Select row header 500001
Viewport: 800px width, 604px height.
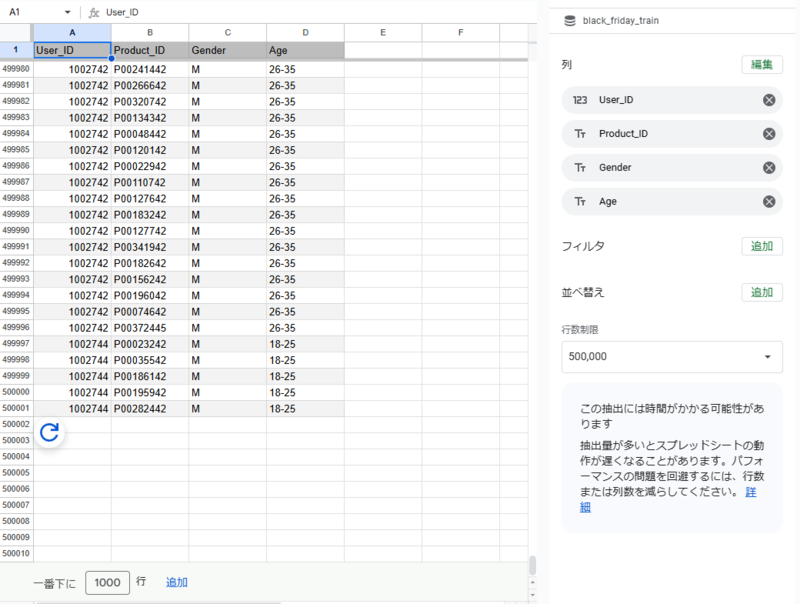click(x=16, y=408)
